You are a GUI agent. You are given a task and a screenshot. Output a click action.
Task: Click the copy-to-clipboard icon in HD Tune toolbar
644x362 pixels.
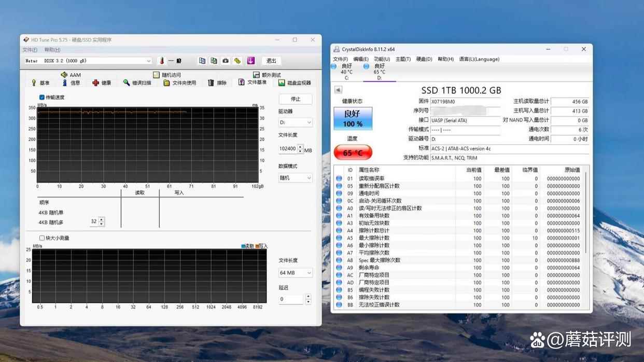point(202,61)
